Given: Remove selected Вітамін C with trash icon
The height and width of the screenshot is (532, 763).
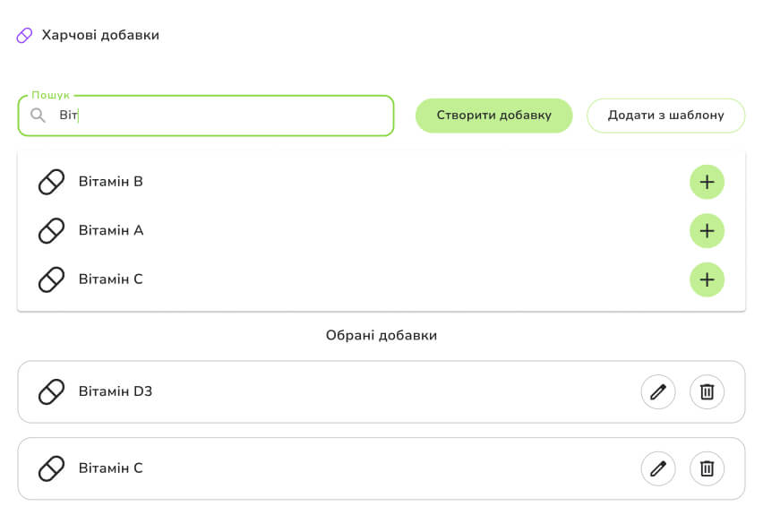Looking at the screenshot, I should click(x=707, y=468).
